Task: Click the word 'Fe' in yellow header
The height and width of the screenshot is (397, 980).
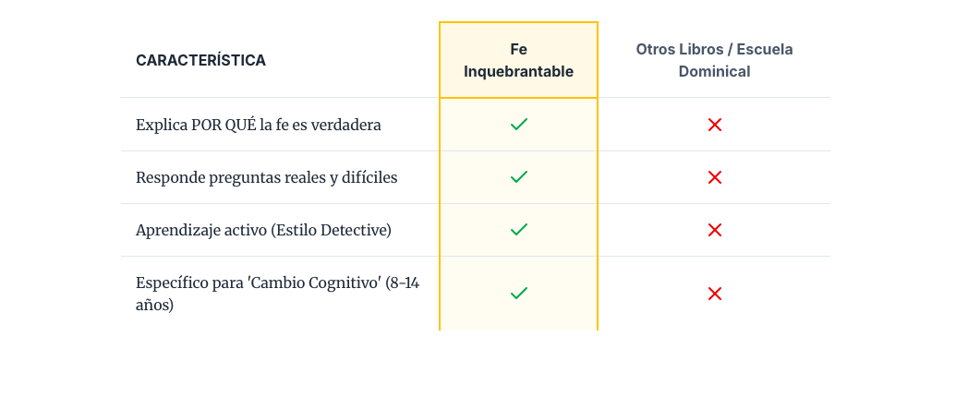Action: 518,49
